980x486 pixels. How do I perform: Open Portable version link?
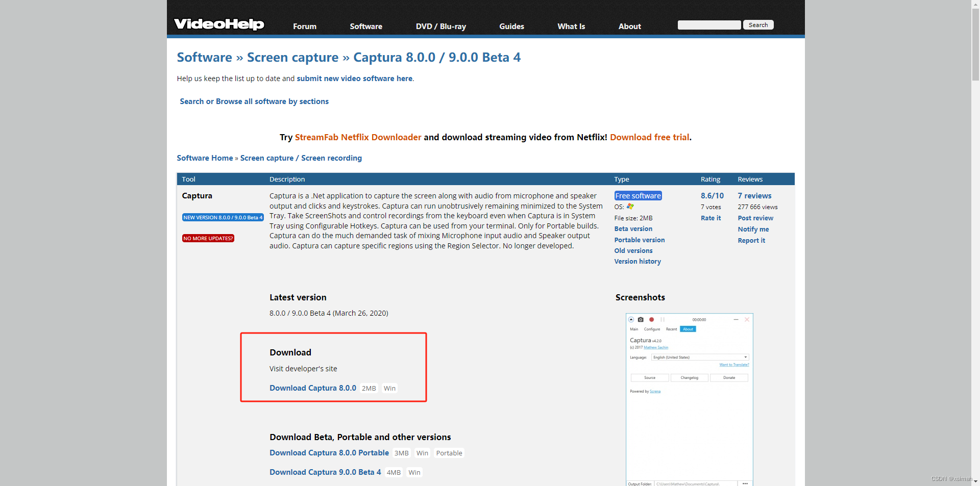(640, 240)
